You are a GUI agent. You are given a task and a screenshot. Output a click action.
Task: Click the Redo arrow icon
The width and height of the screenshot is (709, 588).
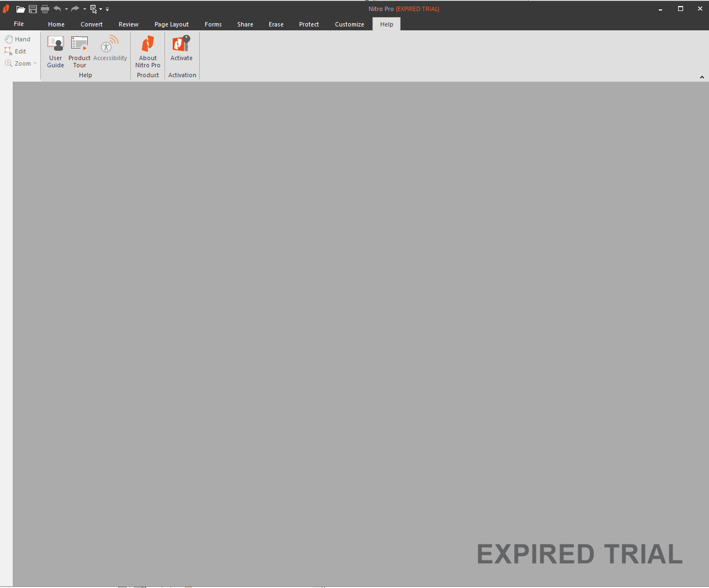point(75,9)
